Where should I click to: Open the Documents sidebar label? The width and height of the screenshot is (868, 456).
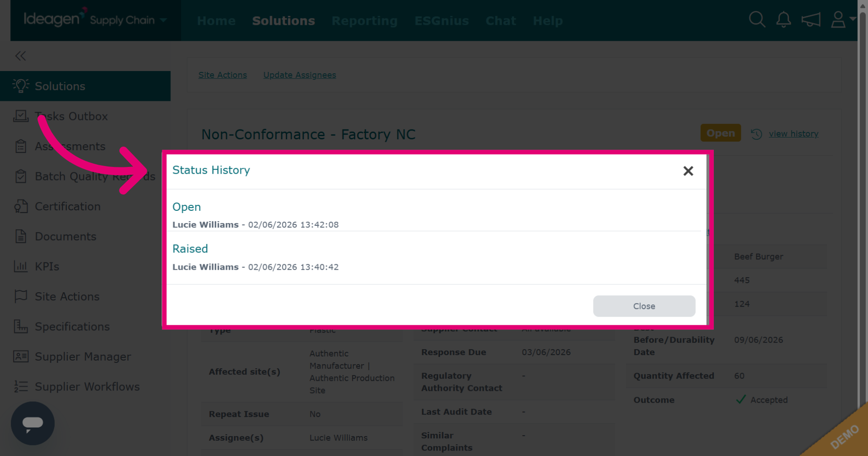pos(66,237)
